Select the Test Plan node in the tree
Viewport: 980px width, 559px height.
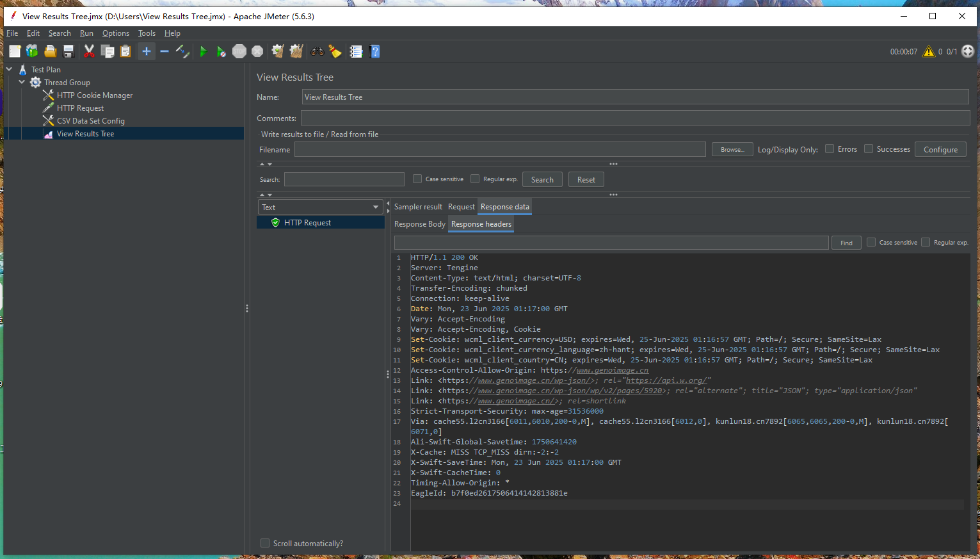(46, 70)
